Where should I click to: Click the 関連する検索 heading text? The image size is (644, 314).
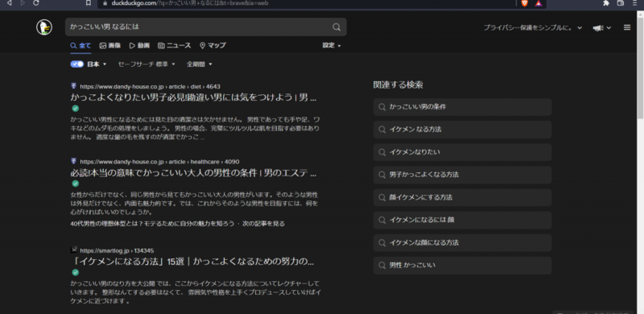tap(398, 85)
